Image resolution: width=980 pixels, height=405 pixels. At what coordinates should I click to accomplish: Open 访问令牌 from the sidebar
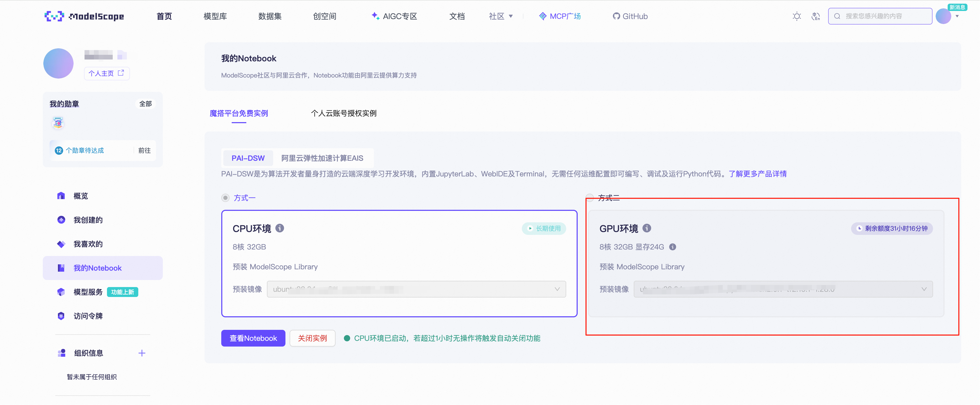[89, 315]
